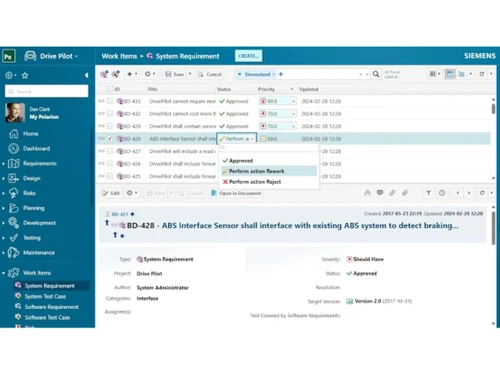Check the BD-426 row checkbox

pos(110,164)
